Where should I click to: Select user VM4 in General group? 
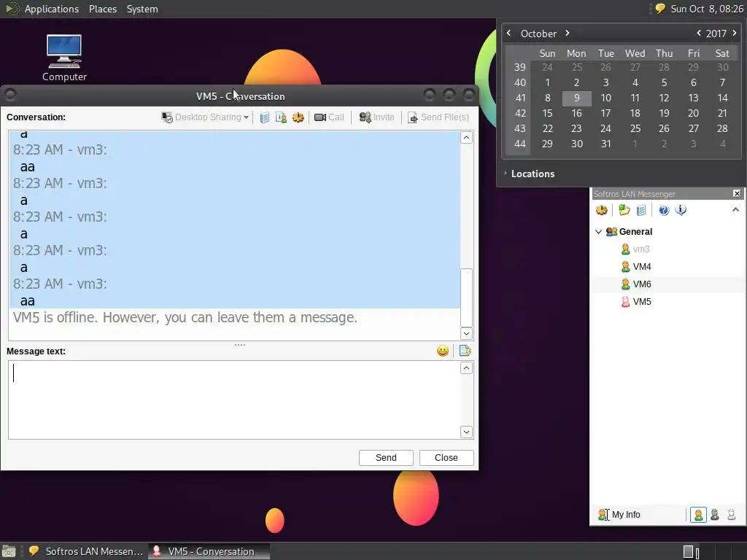[x=642, y=267]
